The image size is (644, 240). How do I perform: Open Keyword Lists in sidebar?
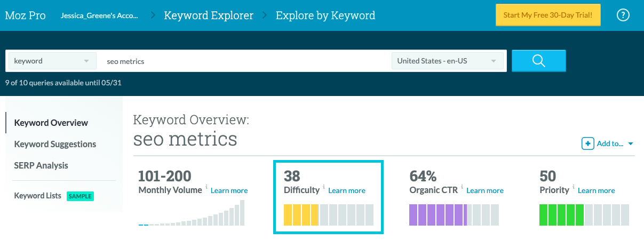click(38, 196)
